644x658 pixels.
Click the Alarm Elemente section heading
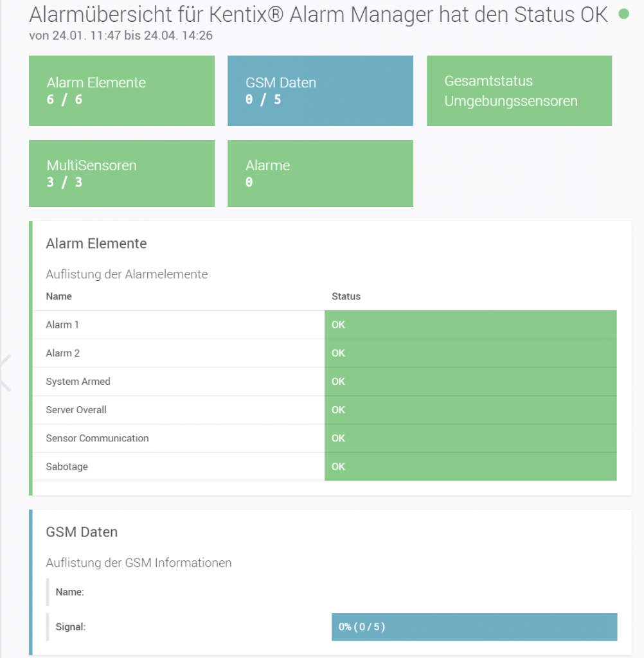point(96,244)
